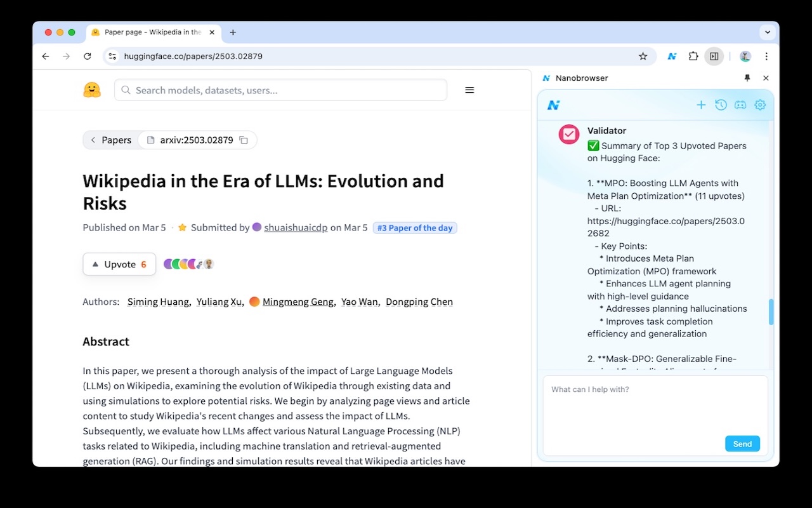Viewport: 812px width, 508px height.
Task: Open author Mingmeng Geng's profile
Action: (298, 302)
